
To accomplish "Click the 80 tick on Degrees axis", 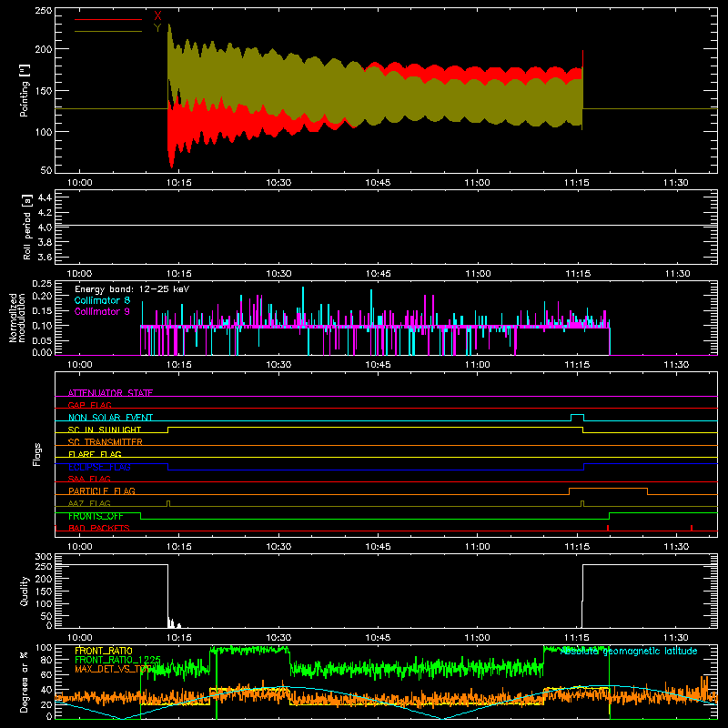I will tap(46, 660).
